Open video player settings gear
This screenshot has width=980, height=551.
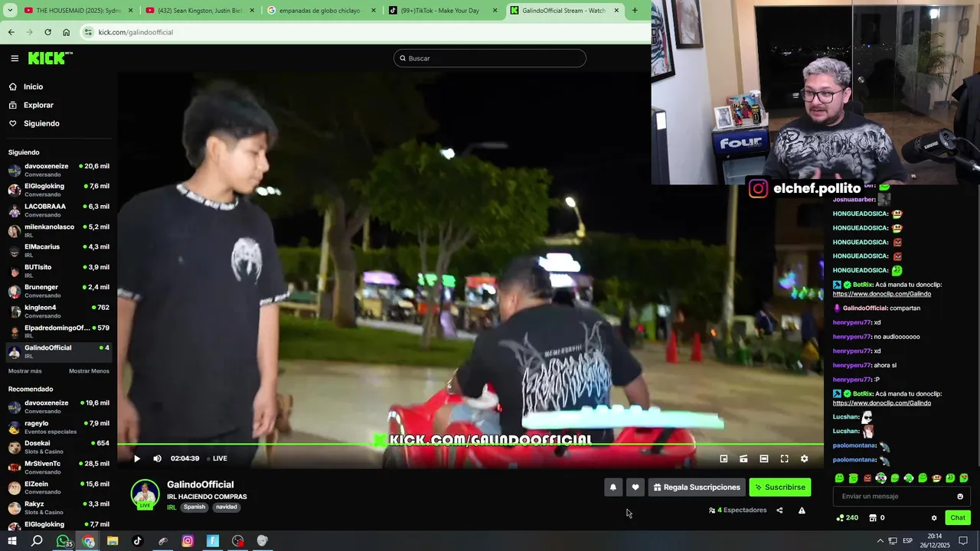(x=804, y=458)
